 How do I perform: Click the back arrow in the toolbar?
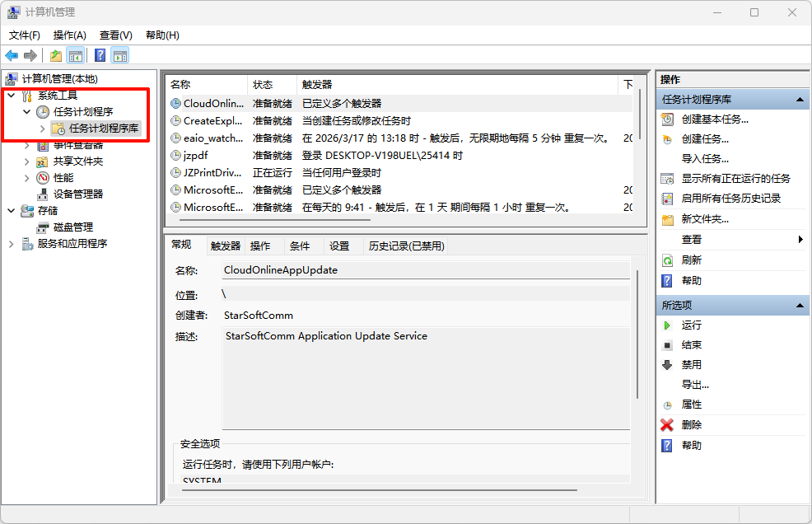click(12, 55)
